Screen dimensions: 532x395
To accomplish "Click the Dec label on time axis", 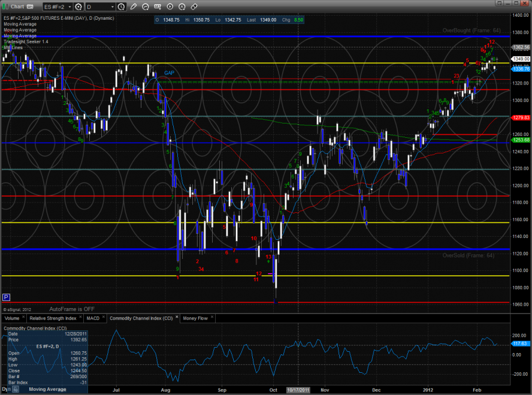I will (376, 390).
